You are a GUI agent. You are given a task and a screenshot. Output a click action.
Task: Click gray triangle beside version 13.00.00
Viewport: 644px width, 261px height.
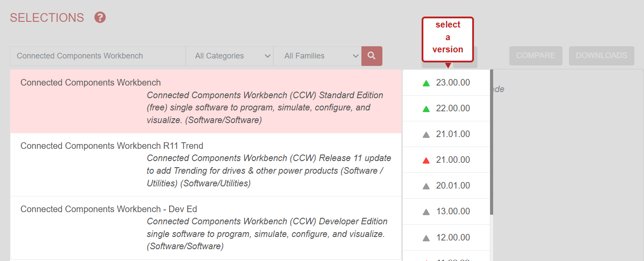click(426, 212)
